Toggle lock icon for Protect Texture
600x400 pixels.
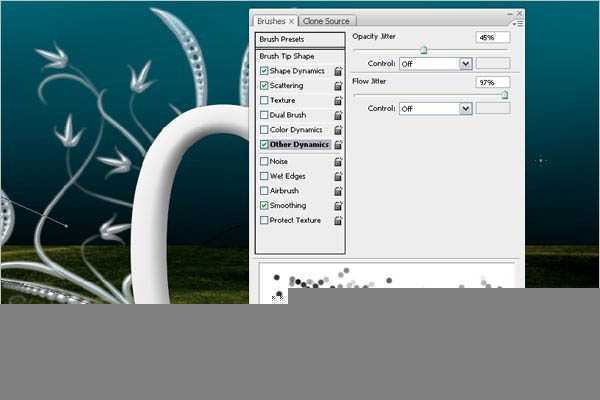coord(338,220)
